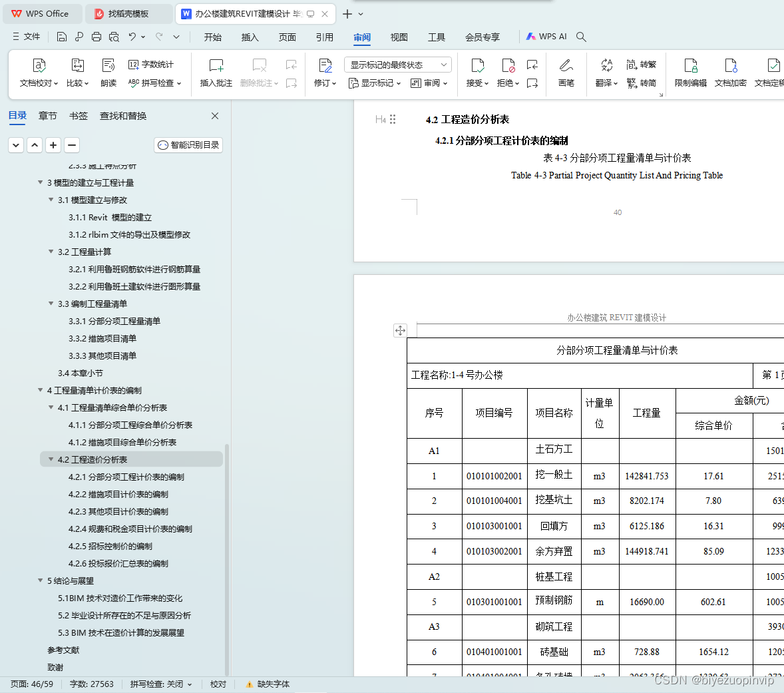784x693 pixels.
Task: Click the print icon in quick toolbar
Action: (x=97, y=37)
